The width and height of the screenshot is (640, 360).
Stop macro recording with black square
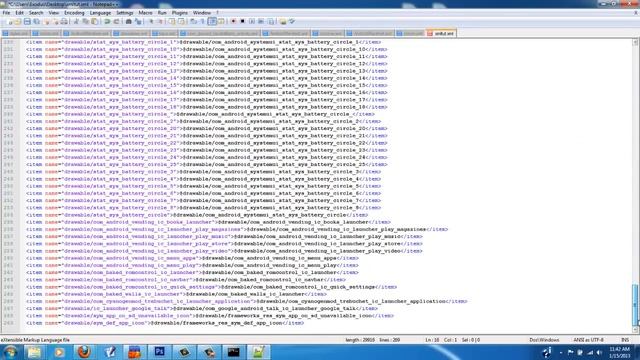tap(242, 21)
